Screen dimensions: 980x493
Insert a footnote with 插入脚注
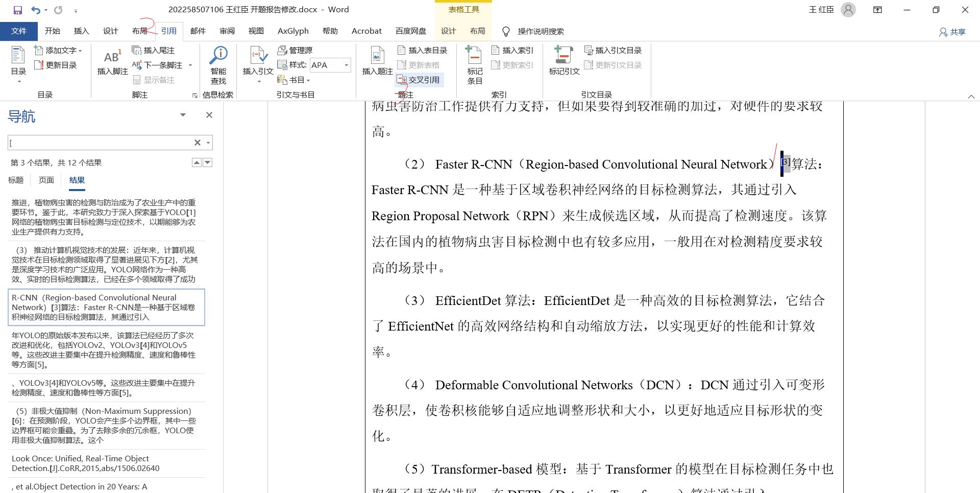click(112, 62)
